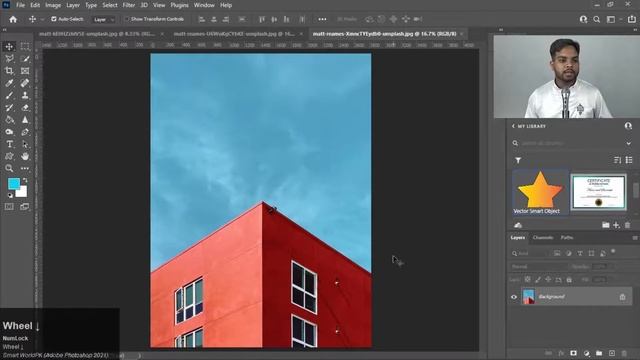
Task: Create a new layer icon
Action: [611, 353]
